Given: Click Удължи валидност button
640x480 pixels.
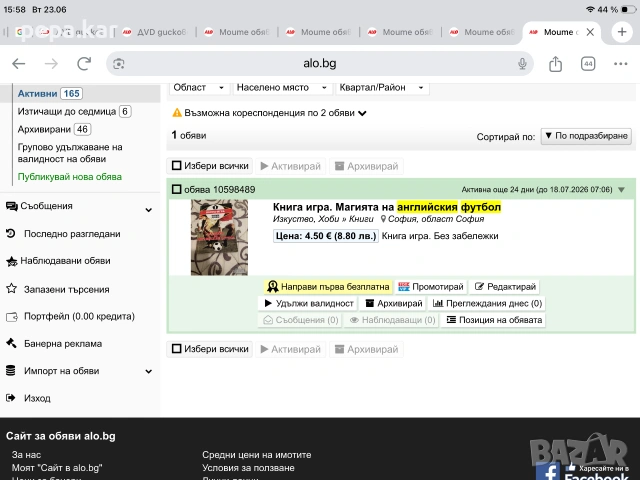Looking at the screenshot, I should point(309,303).
